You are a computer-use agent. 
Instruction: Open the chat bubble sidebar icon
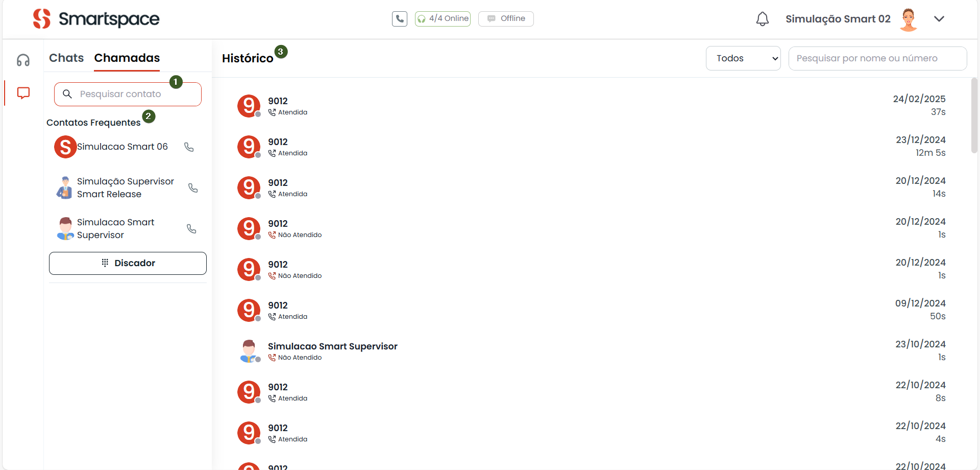click(x=23, y=93)
